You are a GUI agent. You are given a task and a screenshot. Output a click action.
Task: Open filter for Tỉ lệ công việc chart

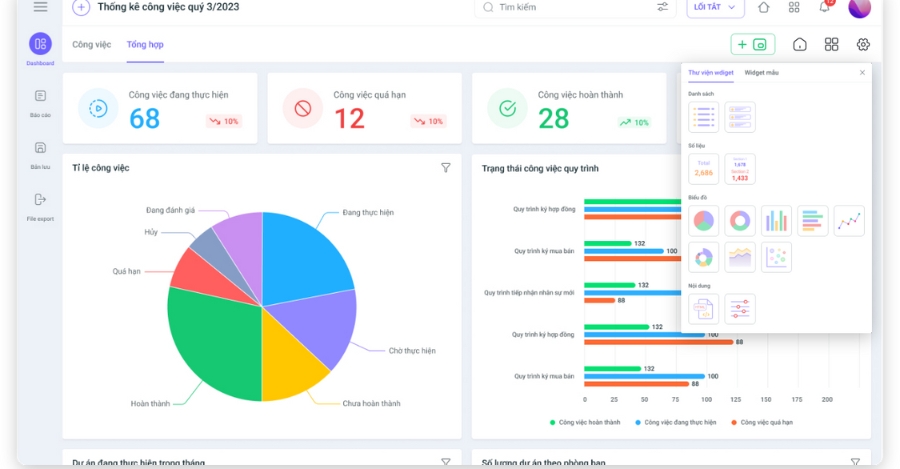pyautogui.click(x=446, y=168)
